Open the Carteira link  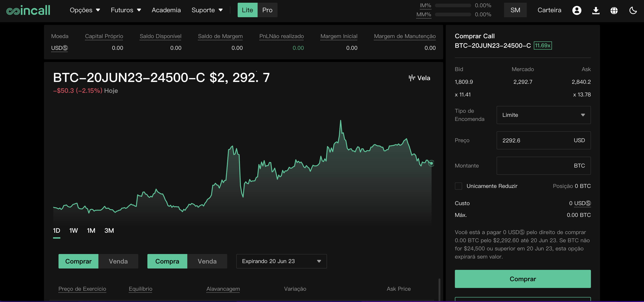point(549,10)
